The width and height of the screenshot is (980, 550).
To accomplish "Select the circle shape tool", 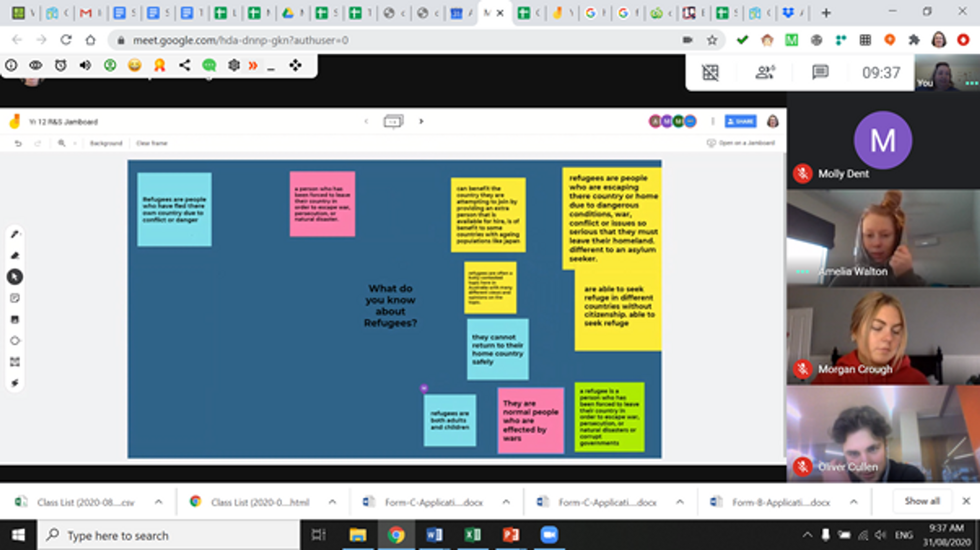I will [x=15, y=341].
